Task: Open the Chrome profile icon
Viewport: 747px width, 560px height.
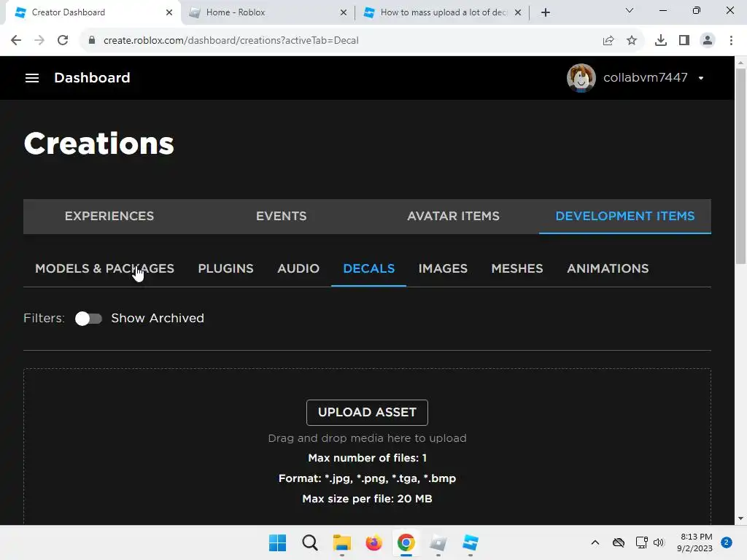Action: click(708, 41)
